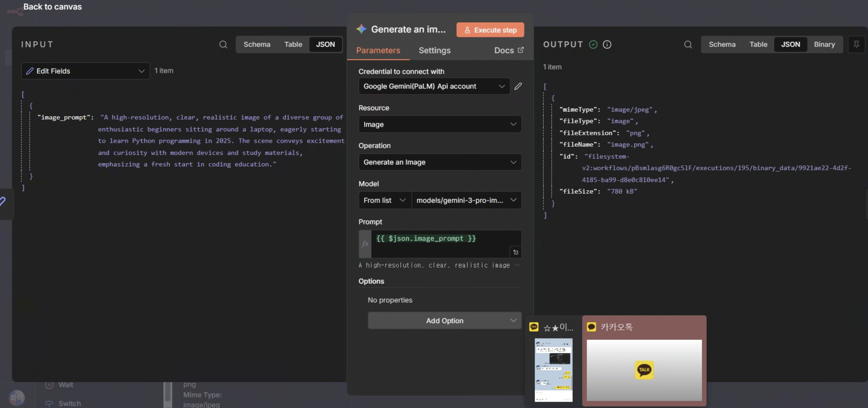Image resolution: width=868 pixels, height=408 pixels.
Task: Pin the output data
Action: [856, 44]
